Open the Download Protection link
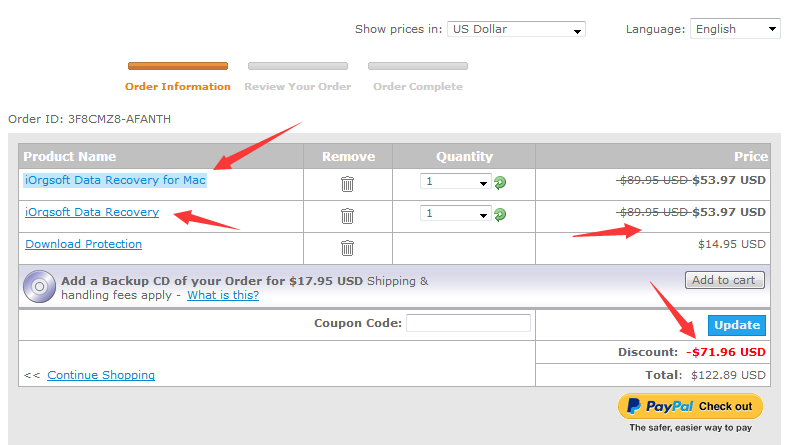The width and height of the screenshot is (790, 445). coord(84,244)
